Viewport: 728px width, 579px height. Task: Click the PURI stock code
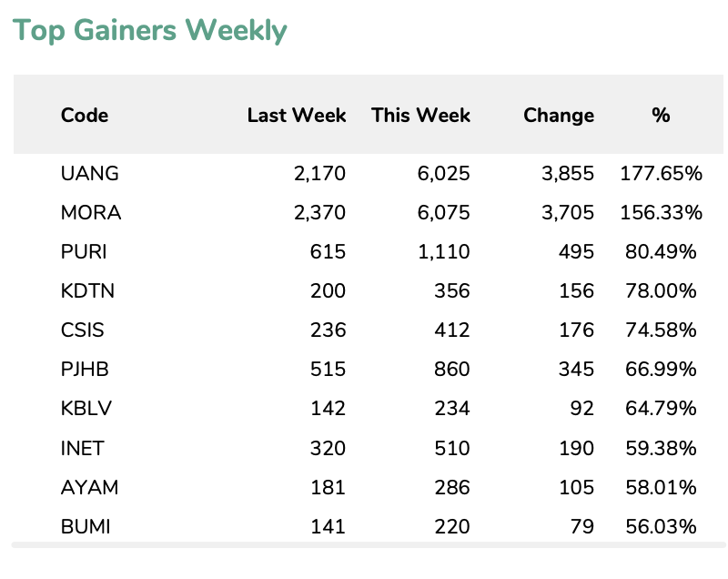tap(85, 252)
